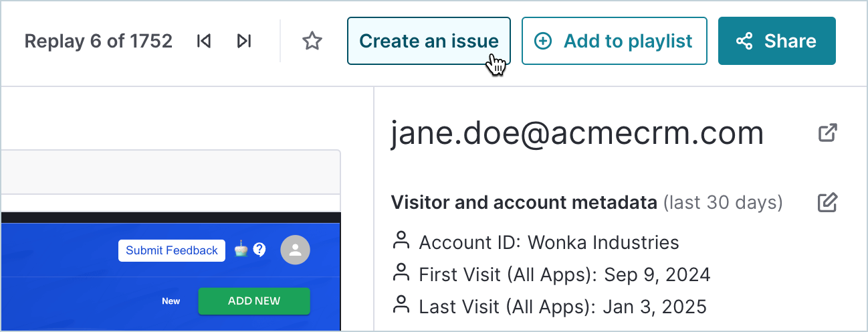Screen dimensions: 868x332
Task: Star this replay as favorite
Action: click(312, 41)
